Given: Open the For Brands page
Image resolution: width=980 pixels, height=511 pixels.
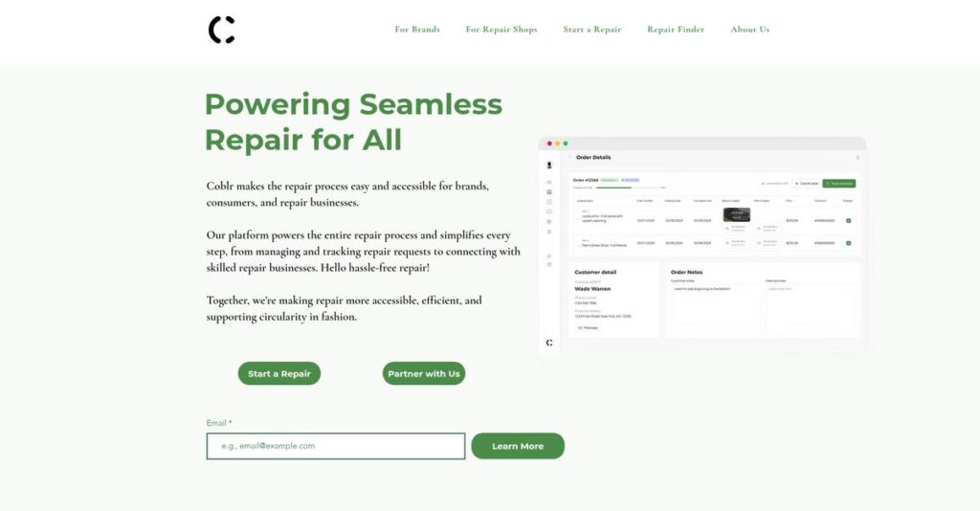Looking at the screenshot, I should click(x=417, y=30).
